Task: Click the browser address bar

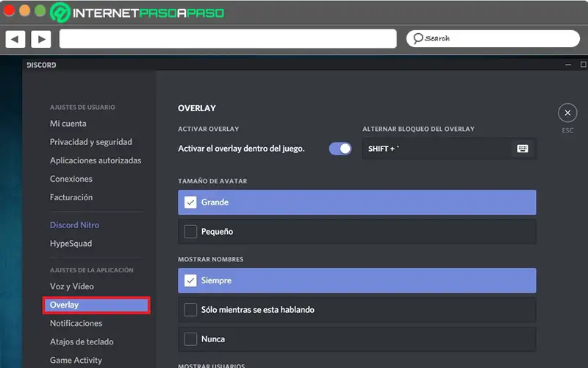Action: coord(227,38)
